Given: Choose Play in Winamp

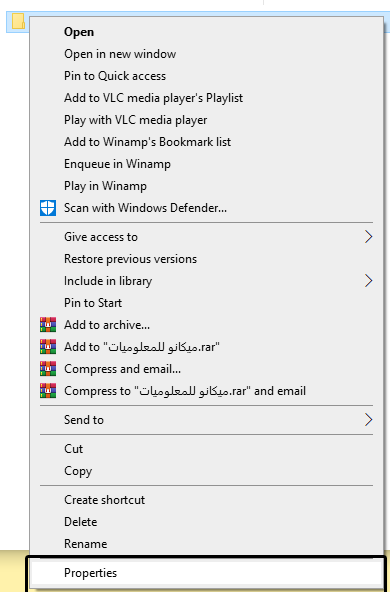Looking at the screenshot, I should pos(207,186).
